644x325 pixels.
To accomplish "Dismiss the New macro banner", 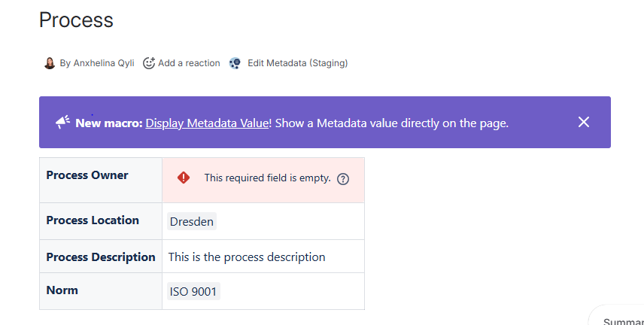I will tap(584, 122).
